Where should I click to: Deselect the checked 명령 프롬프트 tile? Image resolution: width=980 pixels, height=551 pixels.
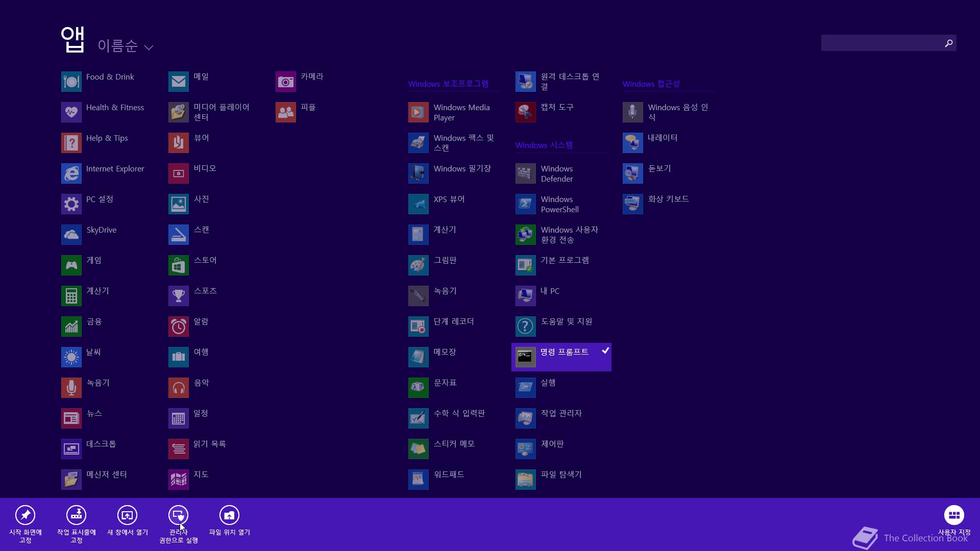[x=561, y=357]
